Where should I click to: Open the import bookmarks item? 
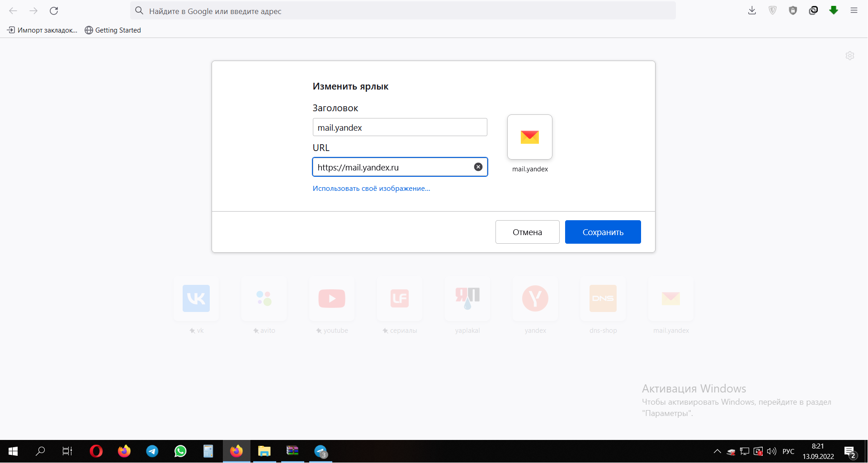pyautogui.click(x=42, y=30)
